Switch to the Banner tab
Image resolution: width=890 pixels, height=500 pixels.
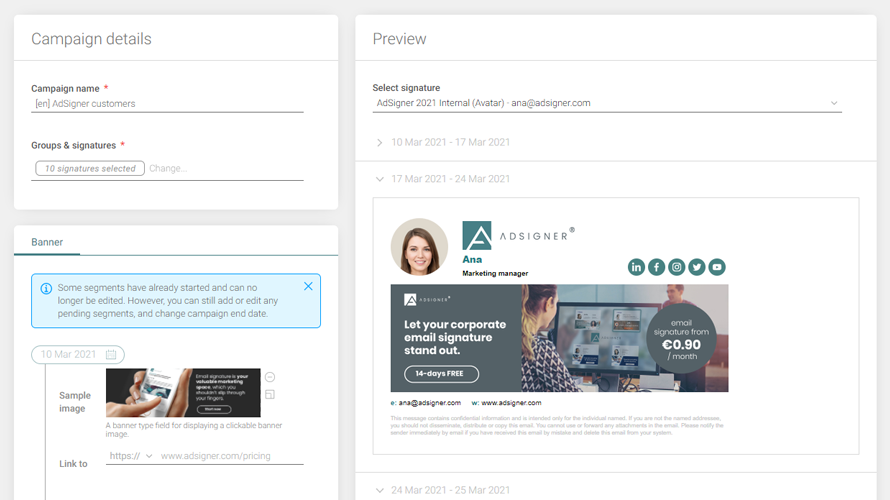pos(47,242)
